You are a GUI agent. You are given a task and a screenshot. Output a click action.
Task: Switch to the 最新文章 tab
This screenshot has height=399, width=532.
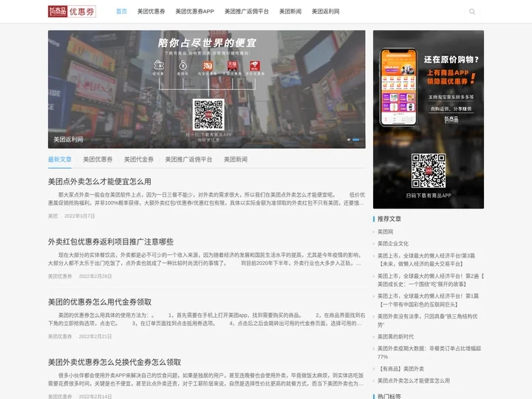pos(60,160)
